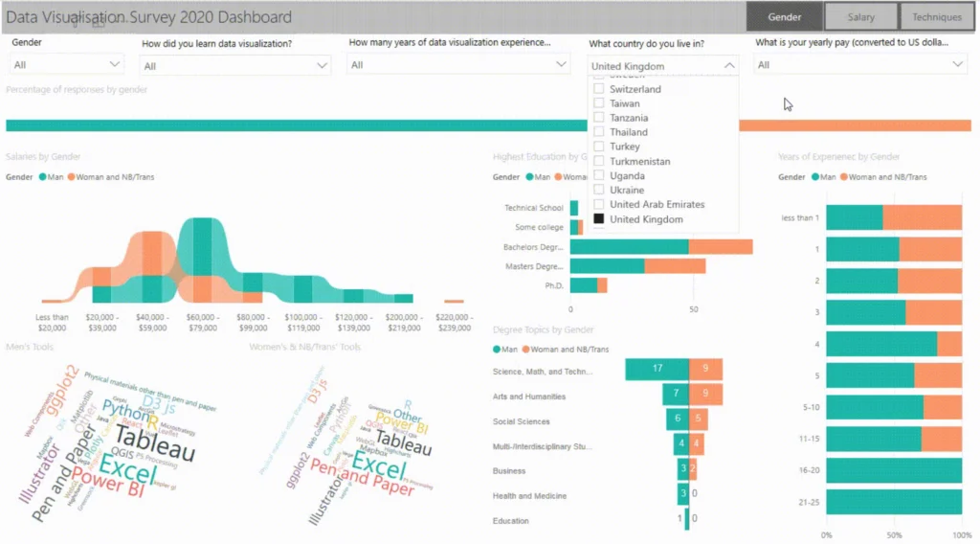Viewport: 980px width, 544px height.
Task: Switch to the Salary page tab
Action: point(860,16)
